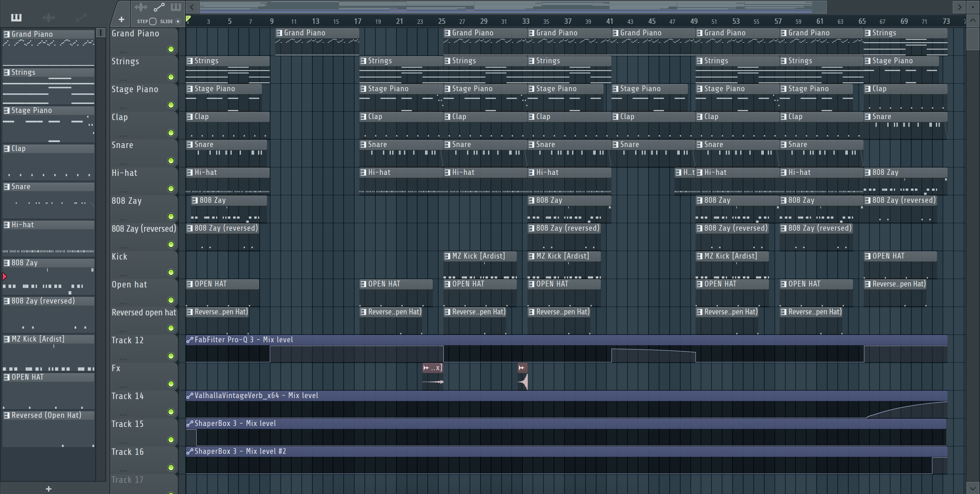Viewport: 980px width, 494px height.
Task: Open clip menu of Strings clip on Grand Piano track
Action: (867, 33)
